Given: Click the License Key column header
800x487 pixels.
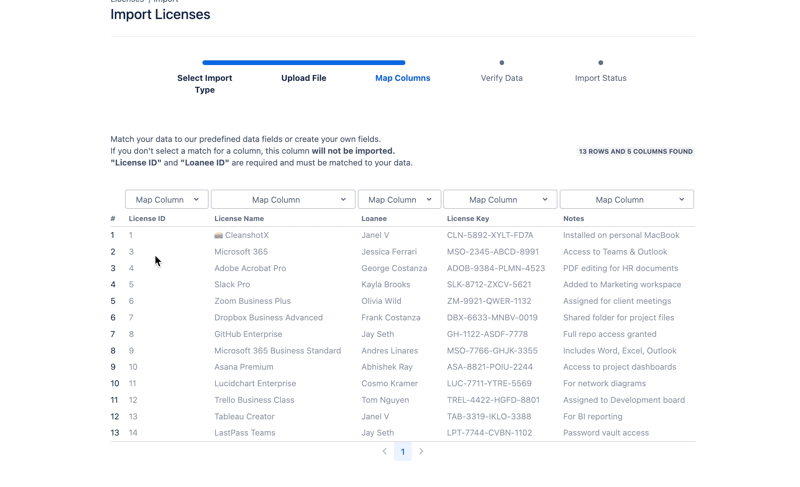Looking at the screenshot, I should click(x=468, y=218).
